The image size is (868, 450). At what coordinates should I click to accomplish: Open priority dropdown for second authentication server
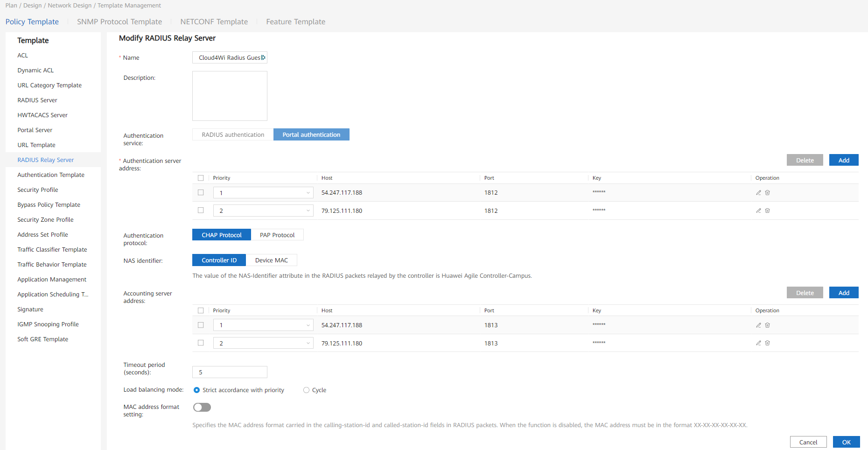point(263,211)
